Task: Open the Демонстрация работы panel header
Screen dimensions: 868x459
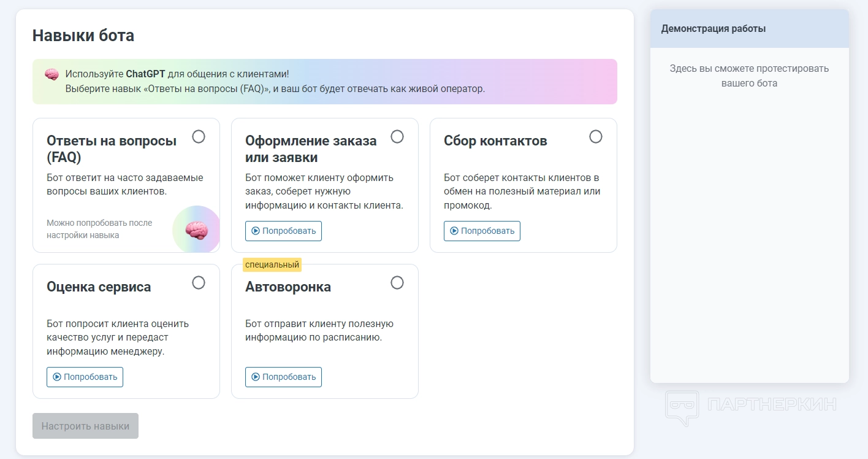Action: tap(750, 29)
